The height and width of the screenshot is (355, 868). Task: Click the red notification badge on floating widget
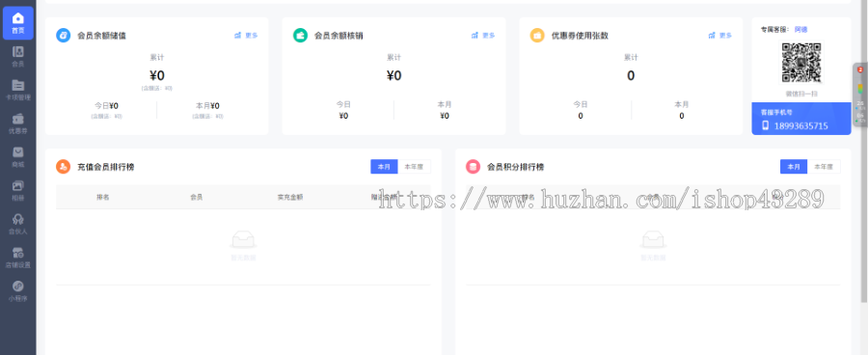(860, 69)
